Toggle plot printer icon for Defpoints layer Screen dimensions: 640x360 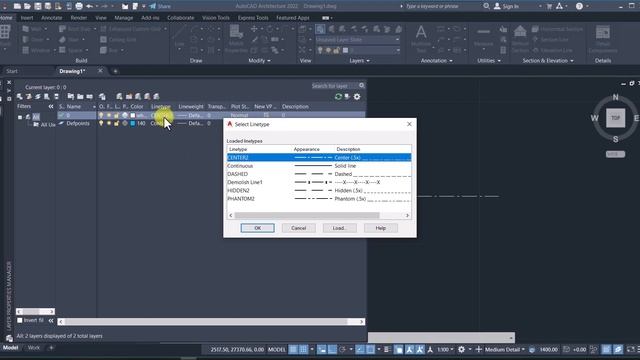[125, 123]
